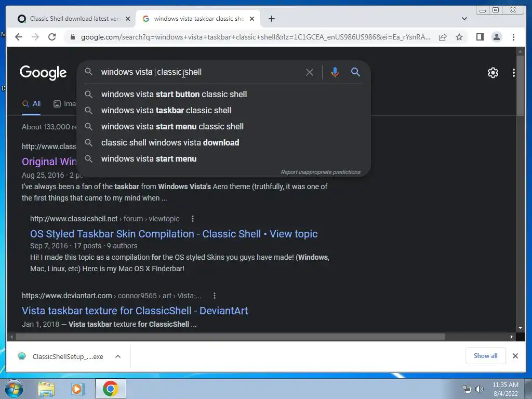Image resolution: width=532 pixels, height=399 pixels.
Task: Click into the Google search text field
Action: point(200,72)
